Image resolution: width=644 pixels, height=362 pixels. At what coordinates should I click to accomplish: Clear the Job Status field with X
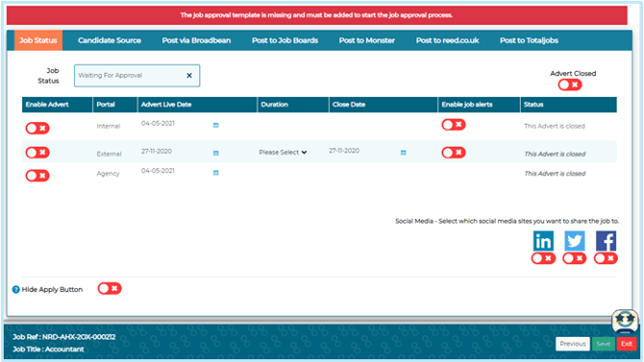189,76
